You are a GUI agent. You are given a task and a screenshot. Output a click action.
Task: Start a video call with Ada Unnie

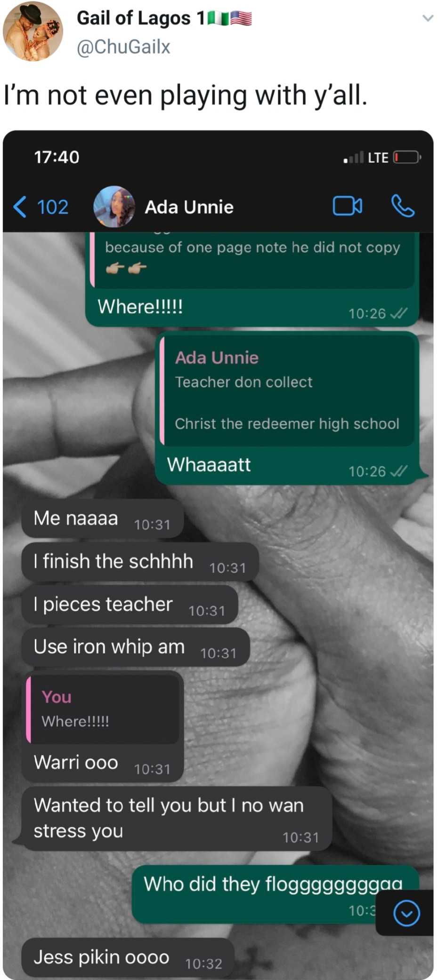tap(348, 206)
